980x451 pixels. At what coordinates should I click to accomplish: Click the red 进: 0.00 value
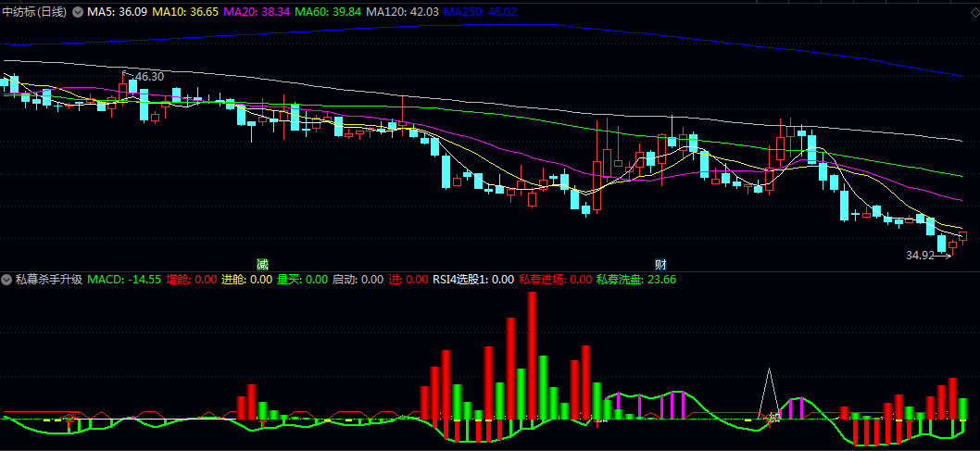tap(408, 280)
